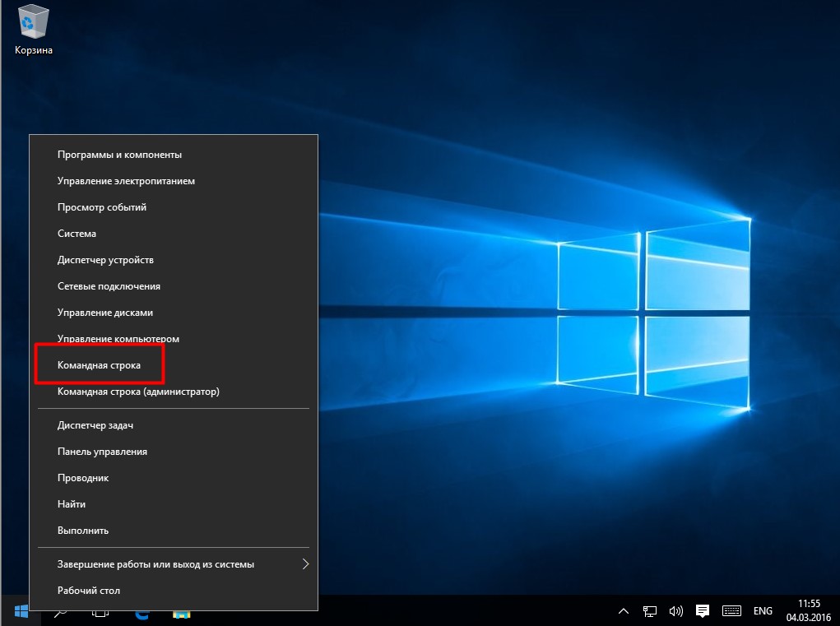Image resolution: width=840 pixels, height=626 pixels.
Task: Select 'Программы и компоненты' item
Action: point(119,155)
